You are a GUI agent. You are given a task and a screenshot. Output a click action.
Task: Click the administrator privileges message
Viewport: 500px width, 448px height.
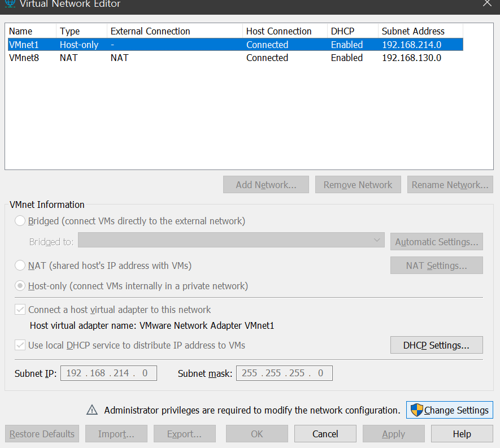252,410
